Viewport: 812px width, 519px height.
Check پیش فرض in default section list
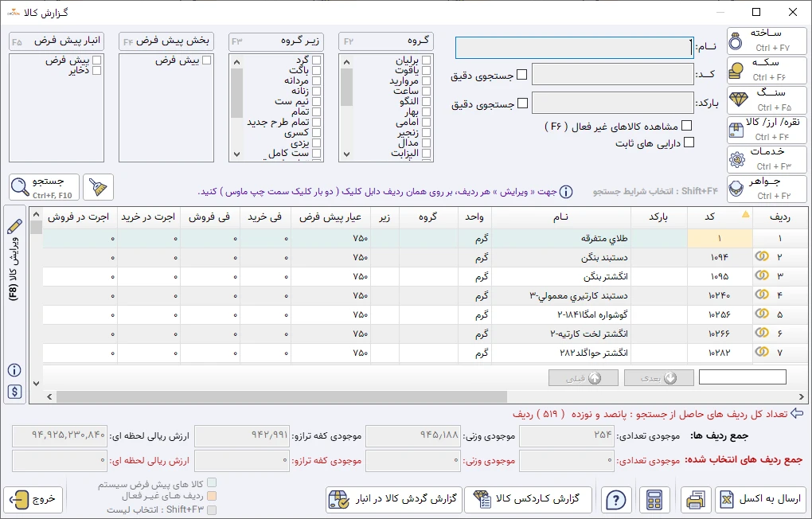point(207,60)
